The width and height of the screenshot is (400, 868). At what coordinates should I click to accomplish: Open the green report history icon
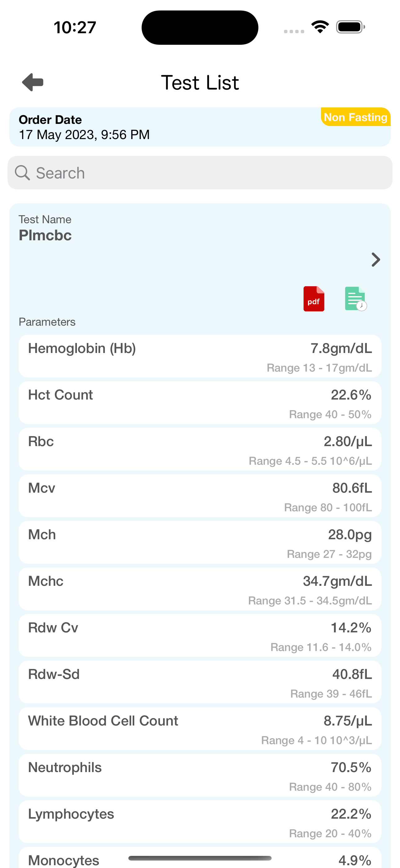tap(356, 299)
